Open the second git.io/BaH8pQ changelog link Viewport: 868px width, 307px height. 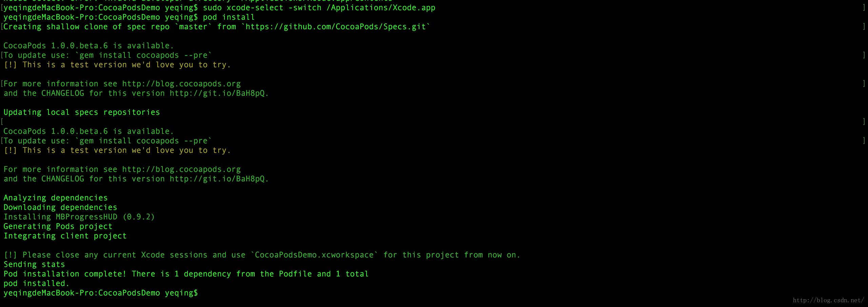tap(217, 179)
